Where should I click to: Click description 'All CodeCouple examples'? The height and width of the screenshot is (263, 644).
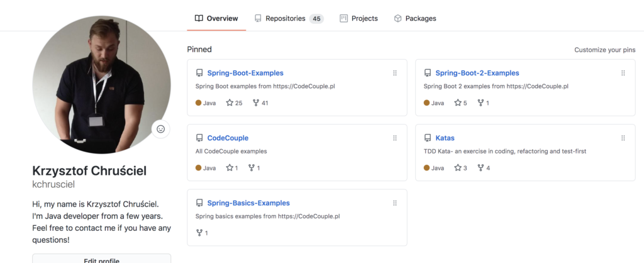click(x=231, y=151)
